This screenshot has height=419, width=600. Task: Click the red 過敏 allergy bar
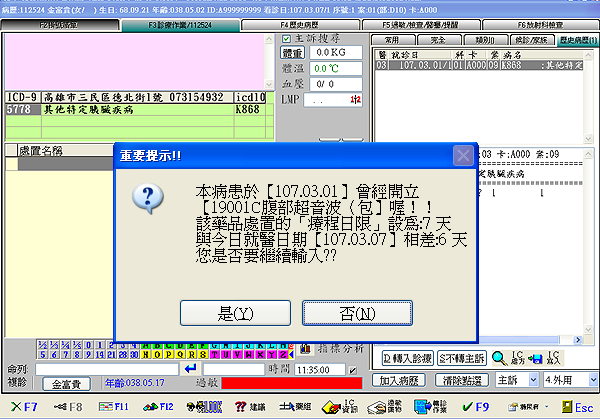point(290,383)
